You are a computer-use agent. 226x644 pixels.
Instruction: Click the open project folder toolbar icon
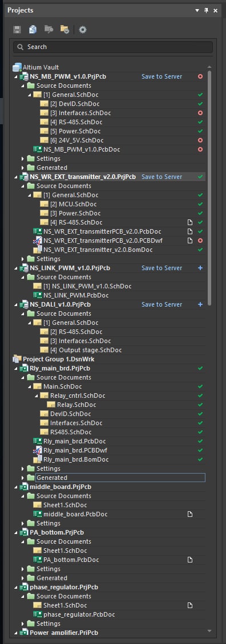pyautogui.click(x=49, y=29)
